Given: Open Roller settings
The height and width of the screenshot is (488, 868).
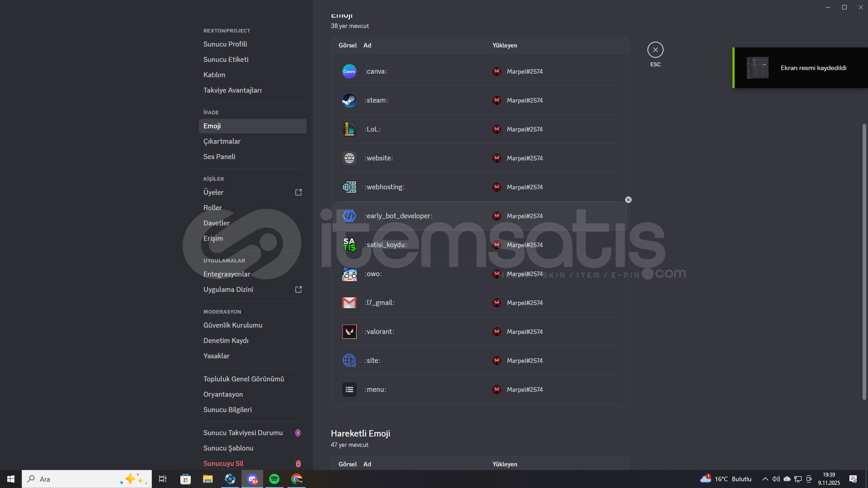Looking at the screenshot, I should click(212, 208).
